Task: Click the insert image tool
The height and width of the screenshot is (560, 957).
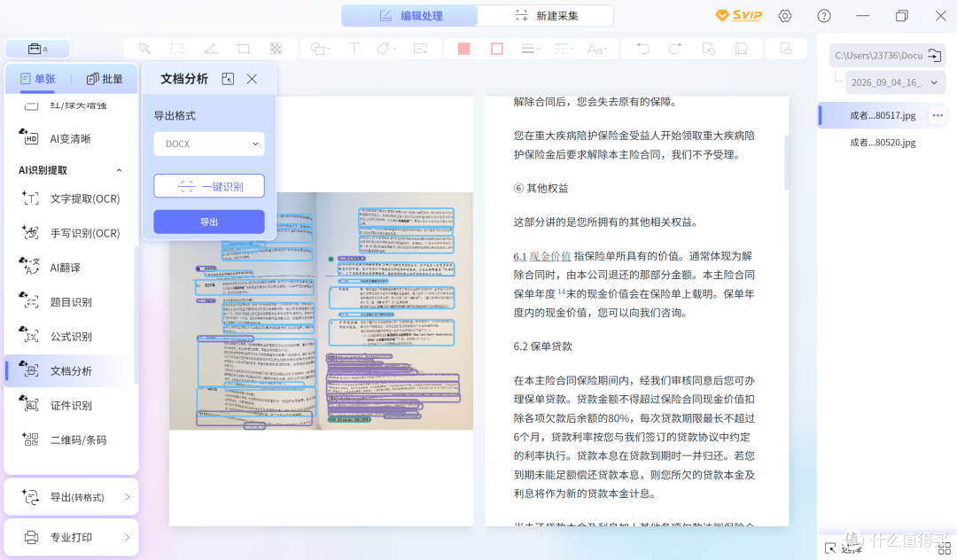Action: [420, 49]
